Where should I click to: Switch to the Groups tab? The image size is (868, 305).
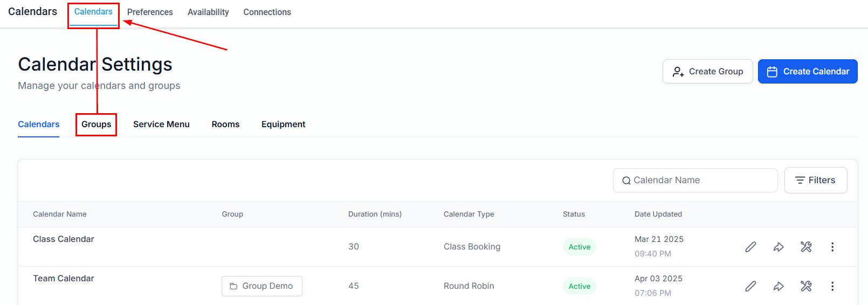tap(96, 124)
